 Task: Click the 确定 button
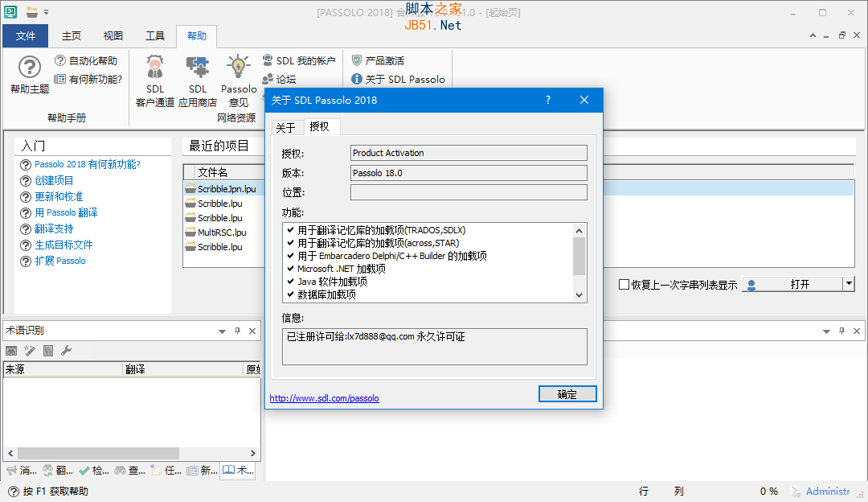pos(567,394)
